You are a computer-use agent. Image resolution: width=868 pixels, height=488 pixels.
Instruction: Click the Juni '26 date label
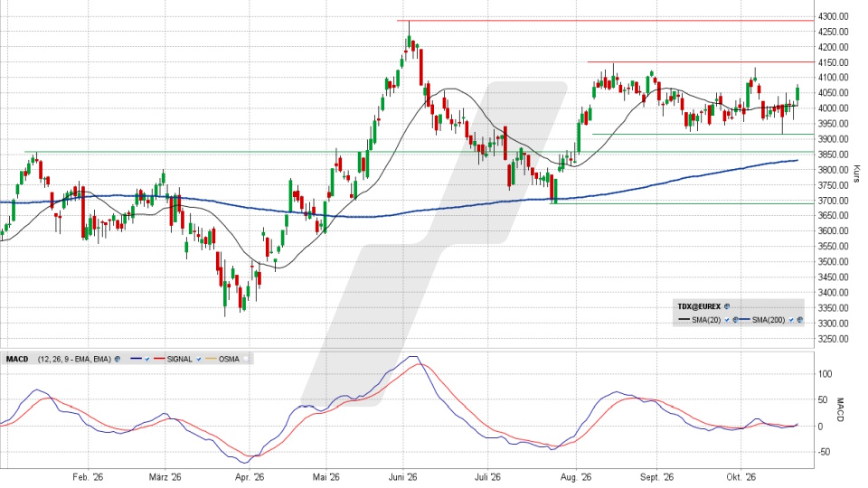[403, 477]
